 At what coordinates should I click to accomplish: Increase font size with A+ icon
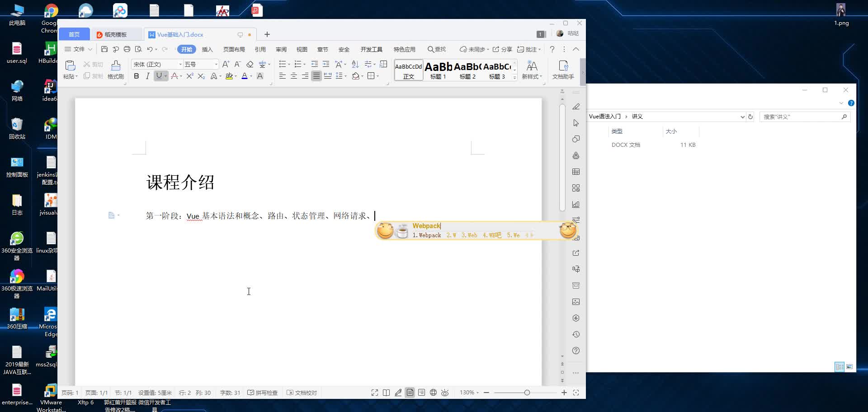point(226,64)
